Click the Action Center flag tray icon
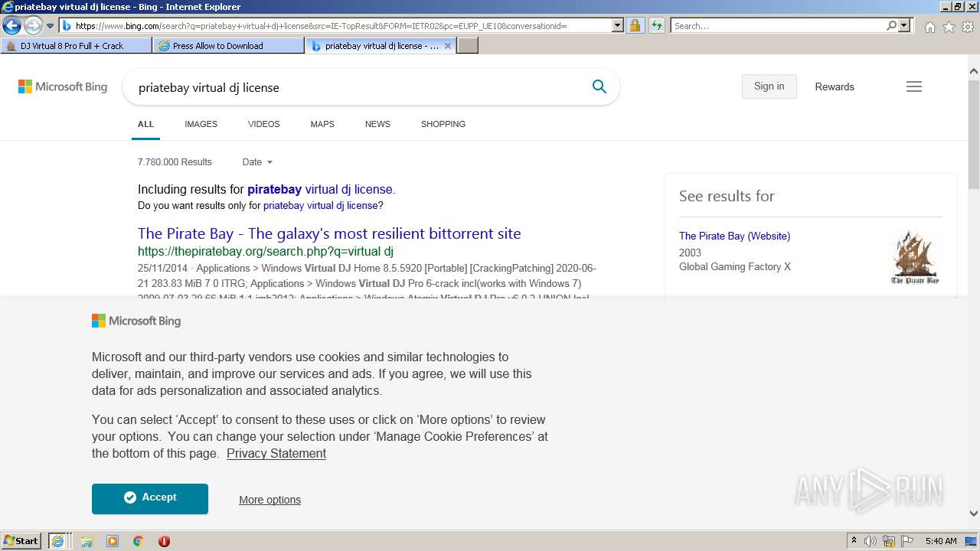980x551 pixels. pyautogui.click(x=907, y=541)
